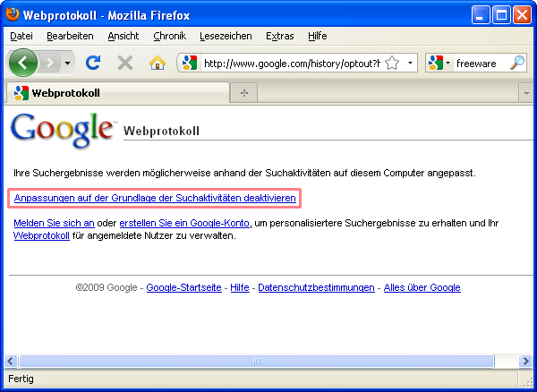Bookmark this page with the star icon

(392, 63)
